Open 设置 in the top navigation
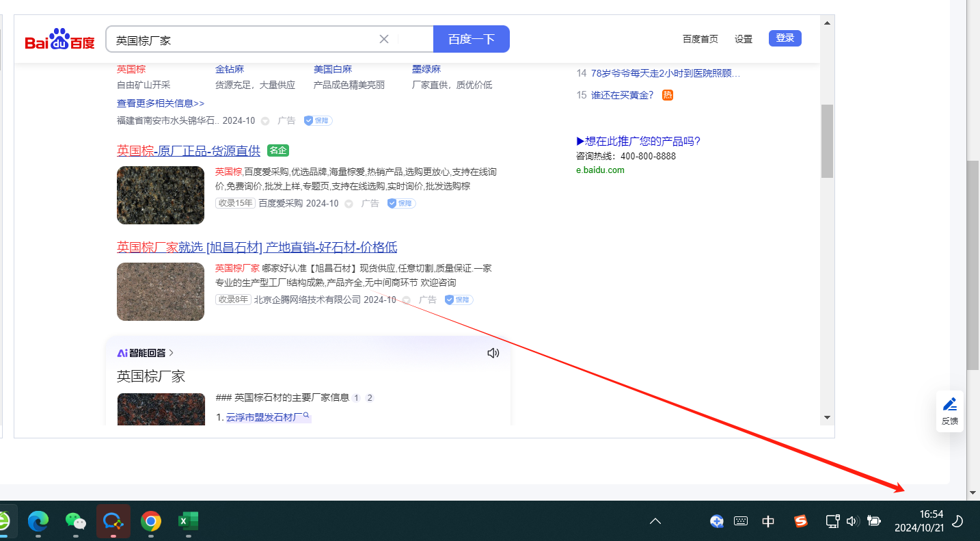Screen dimensions: 980x541 (x=744, y=39)
